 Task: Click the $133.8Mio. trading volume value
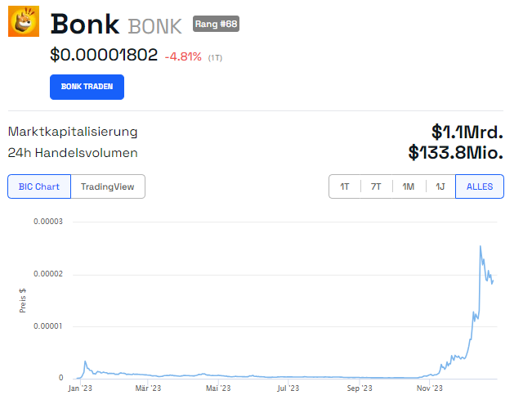[x=456, y=152]
